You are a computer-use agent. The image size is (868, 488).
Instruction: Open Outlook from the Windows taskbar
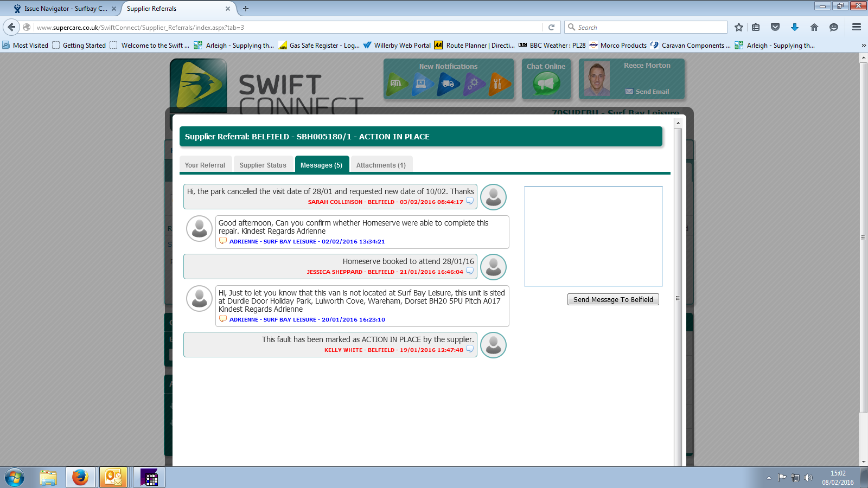[x=113, y=478]
